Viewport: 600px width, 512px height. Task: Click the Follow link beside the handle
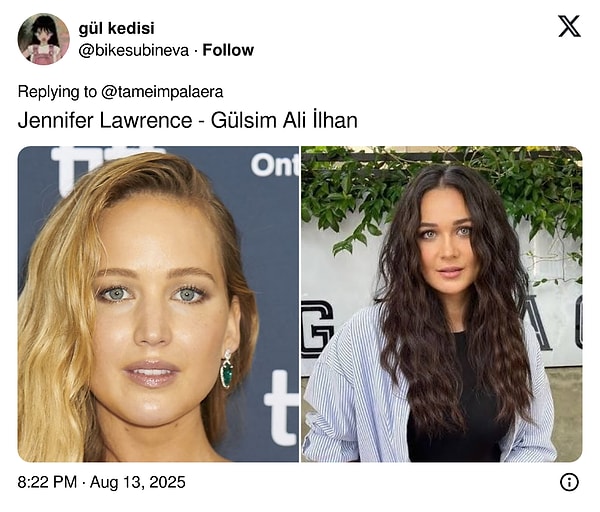228,50
